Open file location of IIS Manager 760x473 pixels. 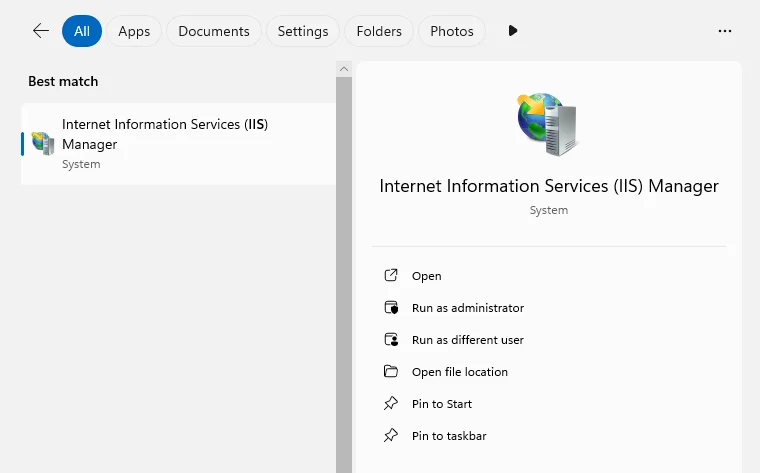coord(459,372)
